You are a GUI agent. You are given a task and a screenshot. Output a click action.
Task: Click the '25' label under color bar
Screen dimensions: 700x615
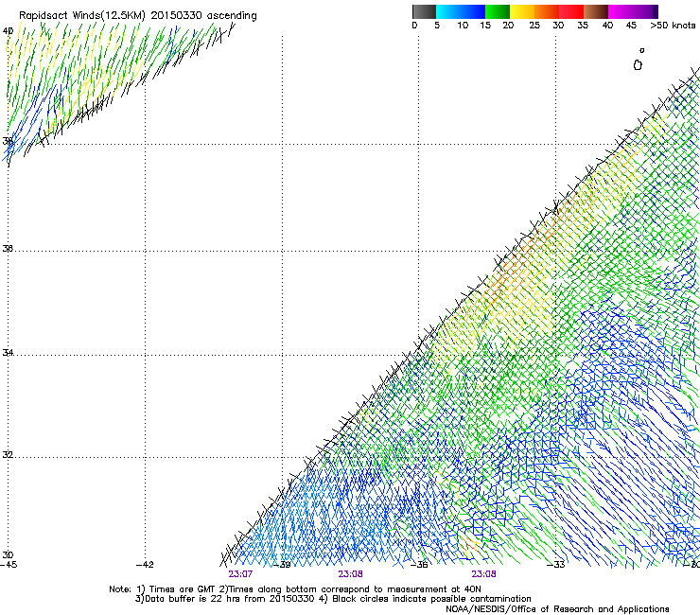tap(534, 26)
